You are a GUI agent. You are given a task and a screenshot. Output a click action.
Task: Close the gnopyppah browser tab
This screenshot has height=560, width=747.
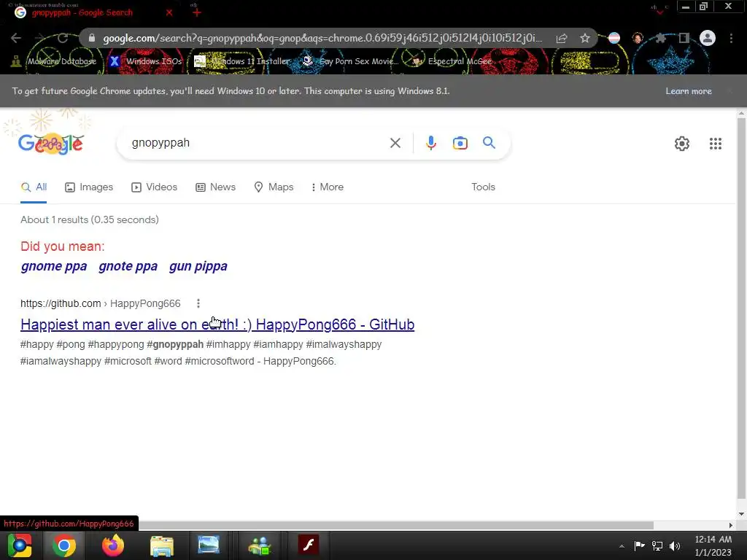169,12
